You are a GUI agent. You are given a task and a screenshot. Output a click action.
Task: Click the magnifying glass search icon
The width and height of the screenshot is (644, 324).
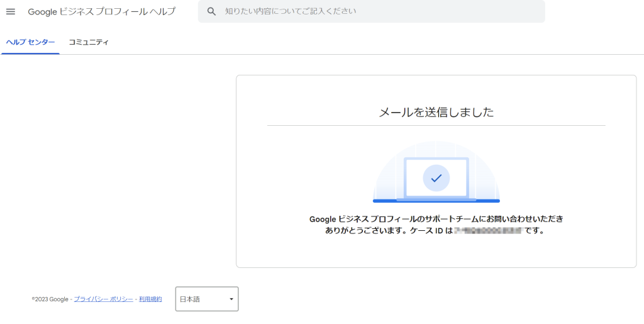click(x=212, y=12)
